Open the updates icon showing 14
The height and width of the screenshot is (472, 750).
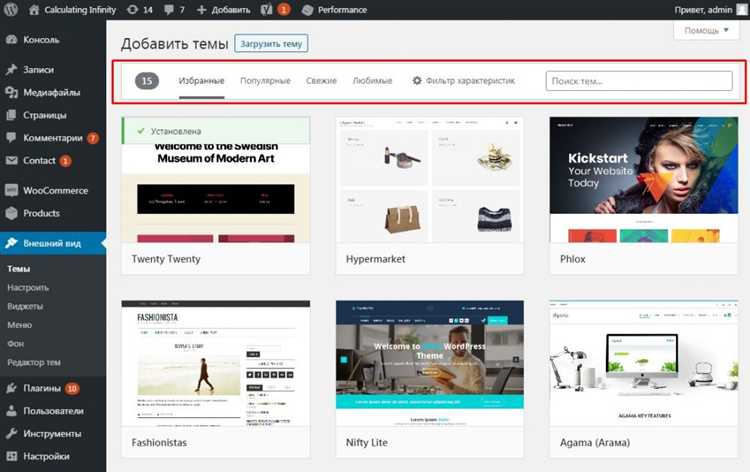point(132,10)
